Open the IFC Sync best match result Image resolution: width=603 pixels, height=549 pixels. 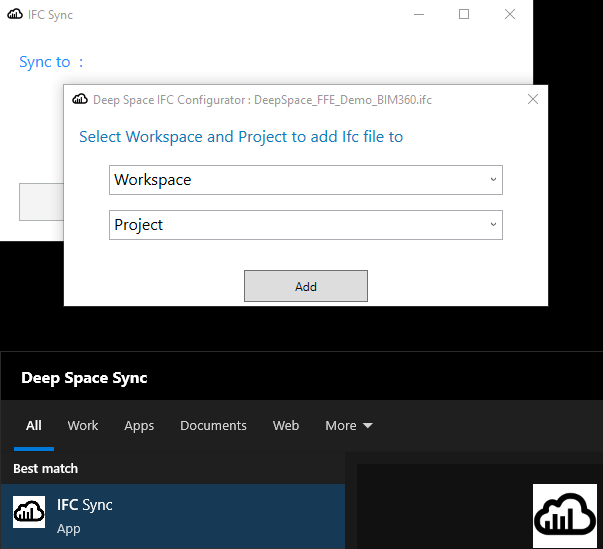(173, 516)
